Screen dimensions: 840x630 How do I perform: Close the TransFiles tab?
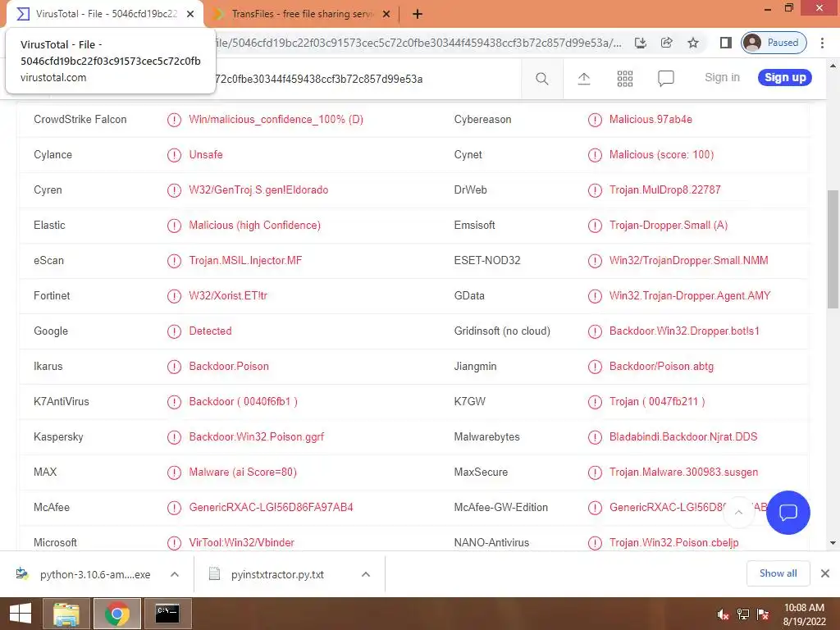(386, 15)
